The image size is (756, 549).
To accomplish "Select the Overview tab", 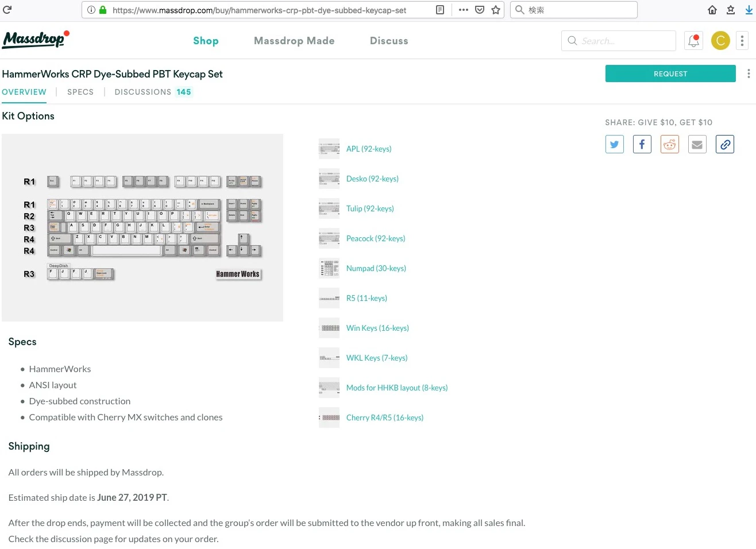I will click(x=24, y=92).
